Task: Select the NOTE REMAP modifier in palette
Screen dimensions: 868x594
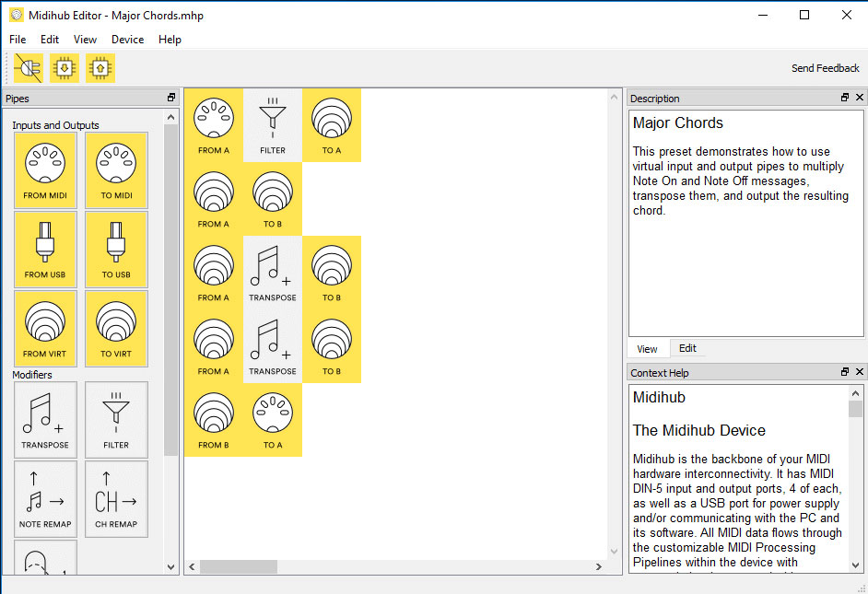Action: (x=45, y=499)
